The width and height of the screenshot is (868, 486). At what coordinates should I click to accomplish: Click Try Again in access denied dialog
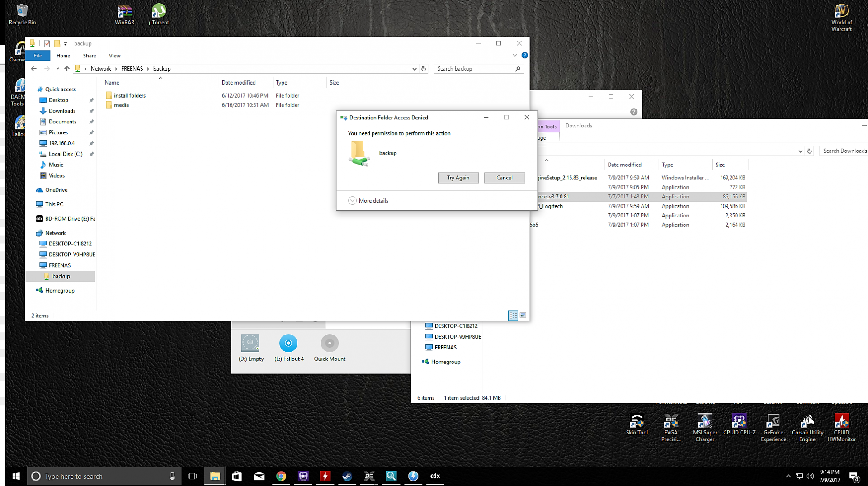pos(458,178)
